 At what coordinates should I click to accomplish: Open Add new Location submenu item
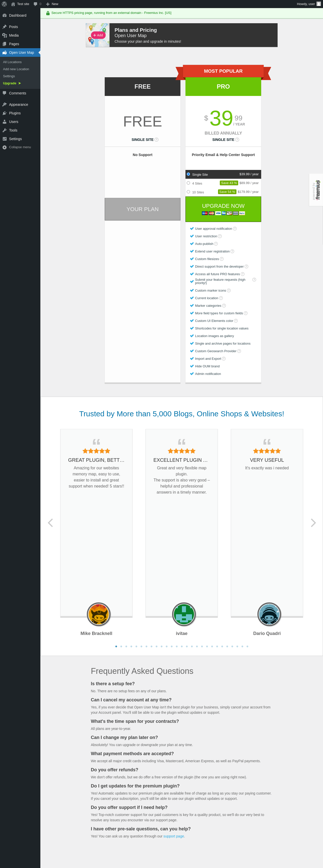click(x=16, y=69)
